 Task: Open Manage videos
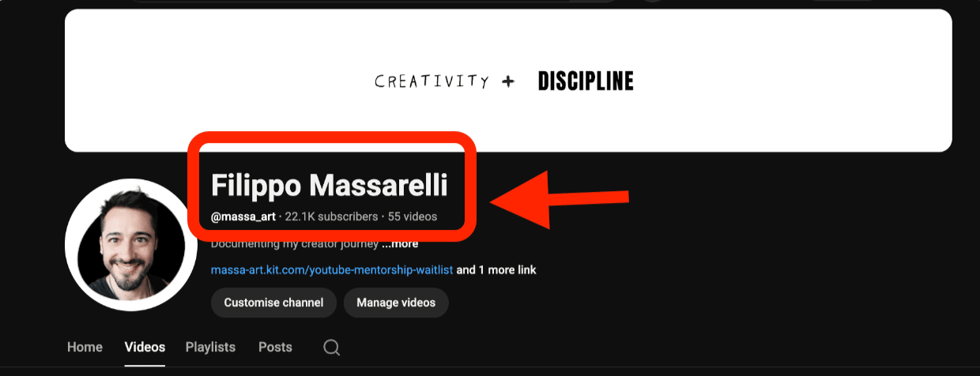pyautogui.click(x=396, y=303)
